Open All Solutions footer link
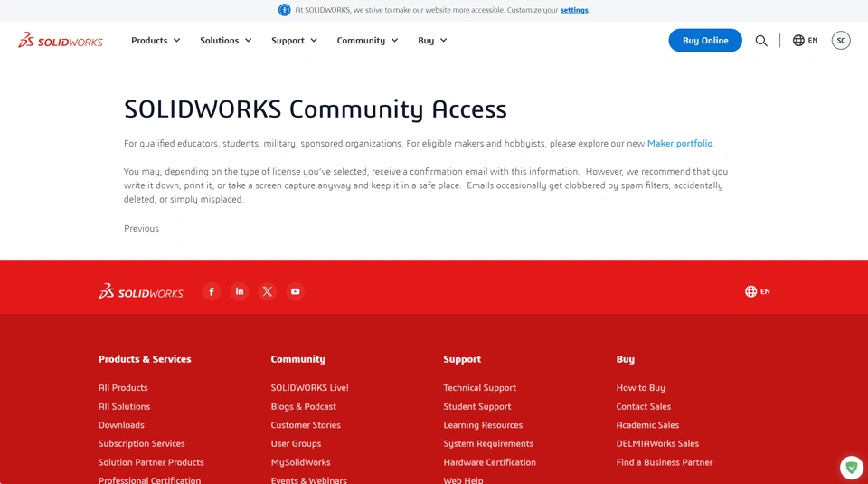The width and height of the screenshot is (868, 484). tap(124, 406)
